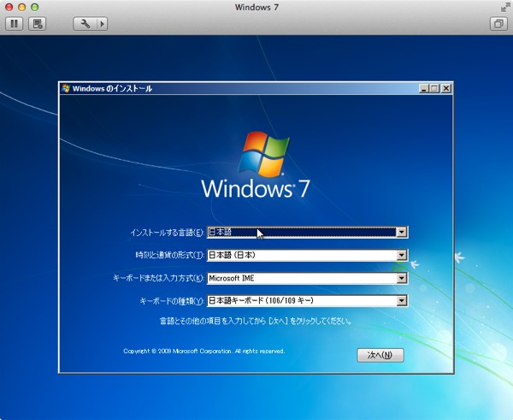The height and width of the screenshot is (420, 513).
Task: Click the 次へ(N) button
Action: coord(380,355)
